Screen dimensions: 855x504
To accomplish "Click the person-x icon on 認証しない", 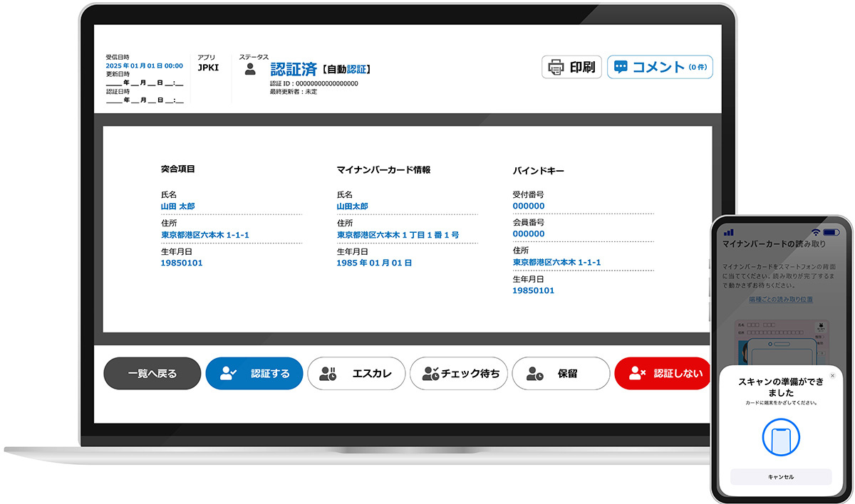I will (x=638, y=373).
